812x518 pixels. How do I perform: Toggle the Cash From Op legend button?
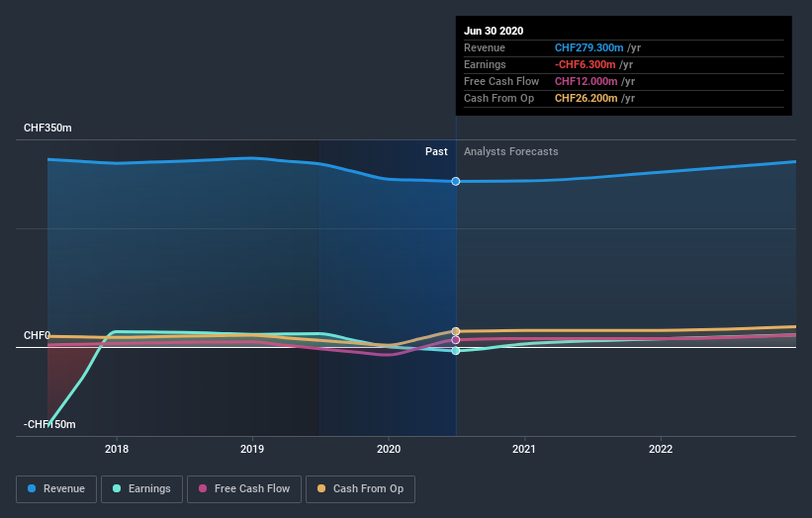point(360,489)
